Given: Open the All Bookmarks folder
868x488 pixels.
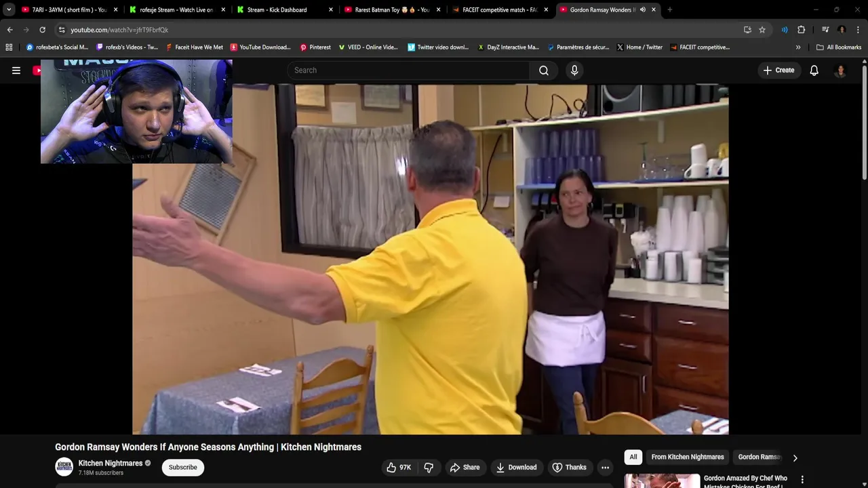Looking at the screenshot, I should pos(839,47).
